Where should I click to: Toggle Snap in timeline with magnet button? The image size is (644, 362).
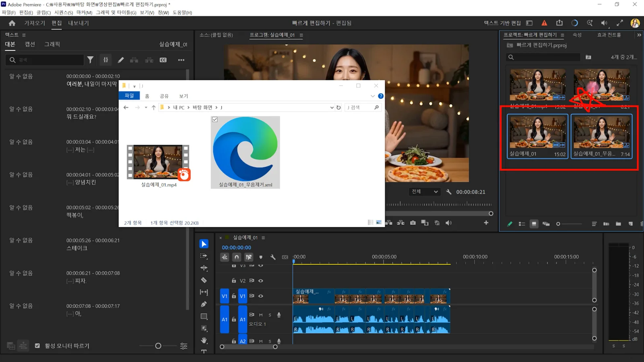(237, 257)
